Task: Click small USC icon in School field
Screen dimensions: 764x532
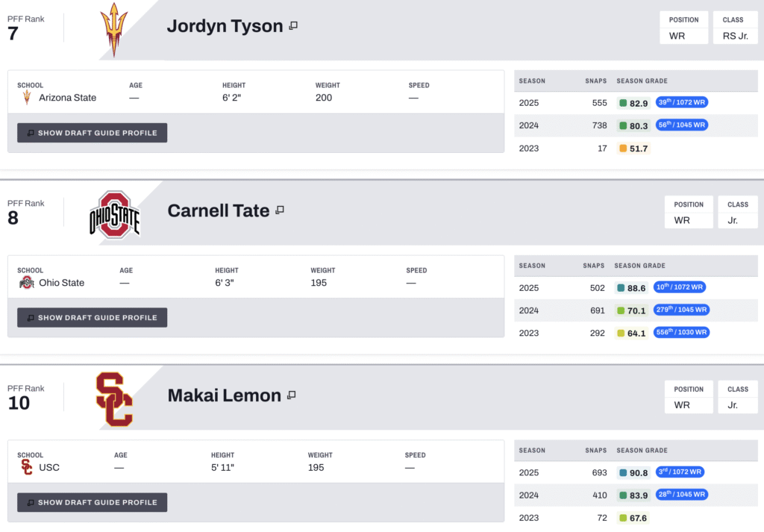Action: coord(27,468)
